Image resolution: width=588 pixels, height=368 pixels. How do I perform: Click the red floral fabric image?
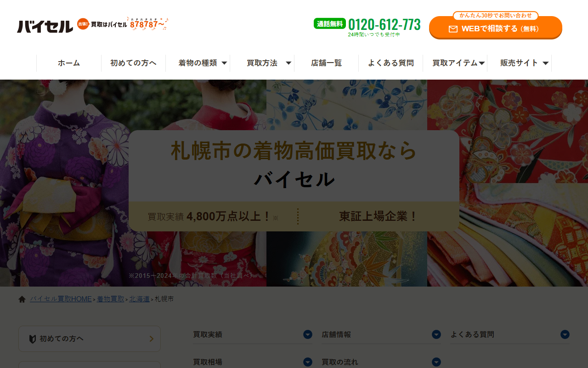tap(508, 131)
